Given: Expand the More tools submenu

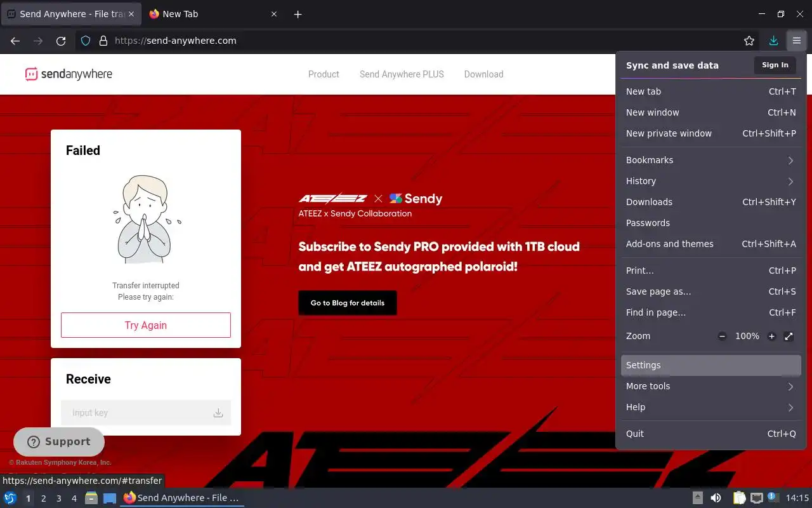Looking at the screenshot, I should point(711,386).
